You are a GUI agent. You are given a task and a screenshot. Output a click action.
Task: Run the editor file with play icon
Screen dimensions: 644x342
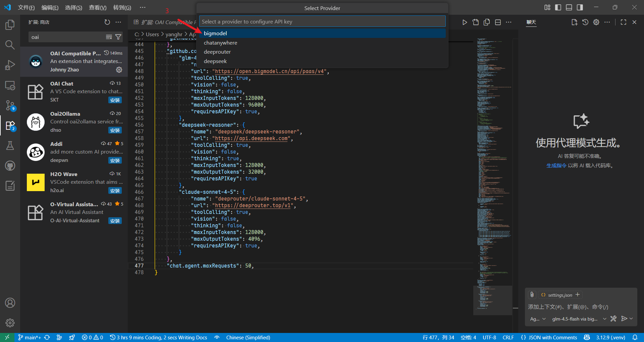tap(465, 22)
